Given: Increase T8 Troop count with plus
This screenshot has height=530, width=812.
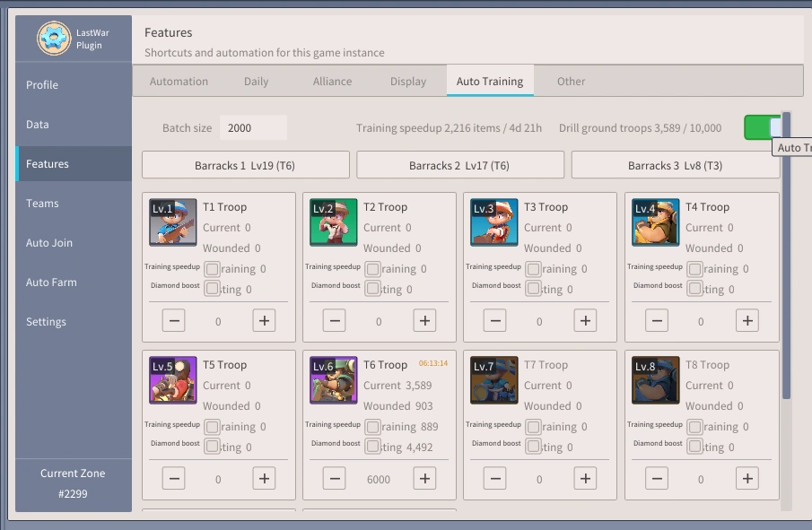Looking at the screenshot, I should (x=747, y=479).
